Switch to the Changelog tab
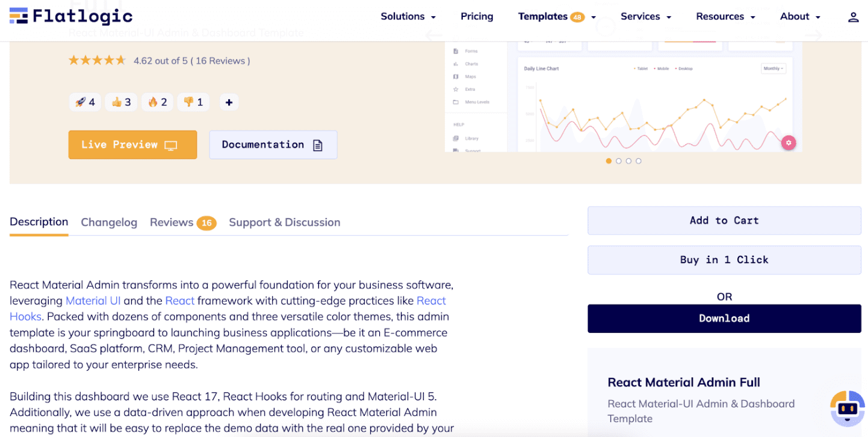Screen dimensions: 868x437 click(109, 222)
